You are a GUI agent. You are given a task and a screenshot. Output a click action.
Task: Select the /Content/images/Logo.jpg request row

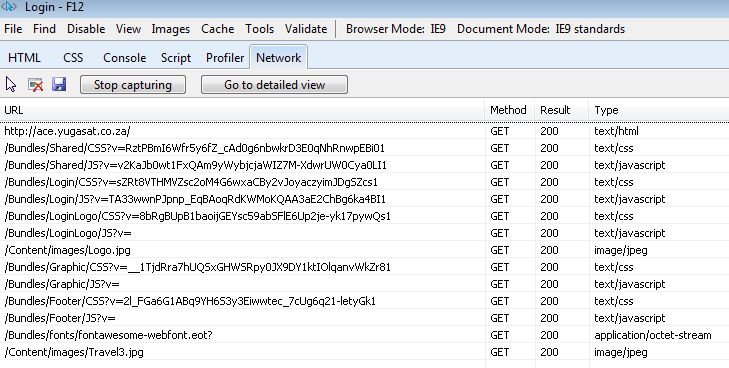[x=364, y=250]
